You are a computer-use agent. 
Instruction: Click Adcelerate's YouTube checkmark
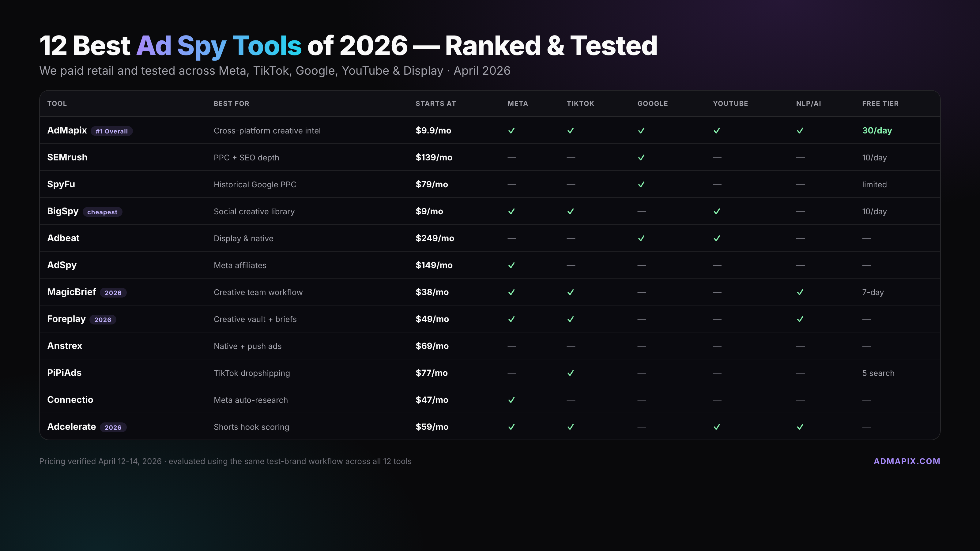pos(717,427)
